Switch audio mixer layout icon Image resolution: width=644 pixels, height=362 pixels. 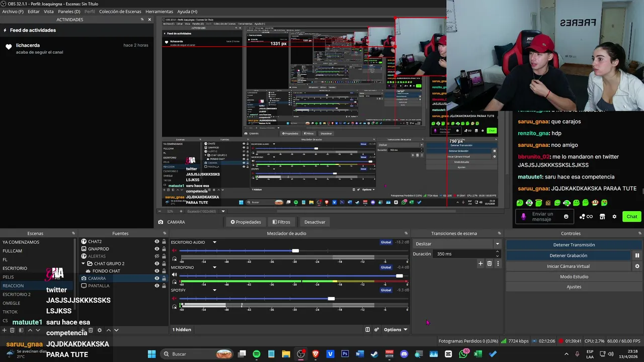[367, 330]
